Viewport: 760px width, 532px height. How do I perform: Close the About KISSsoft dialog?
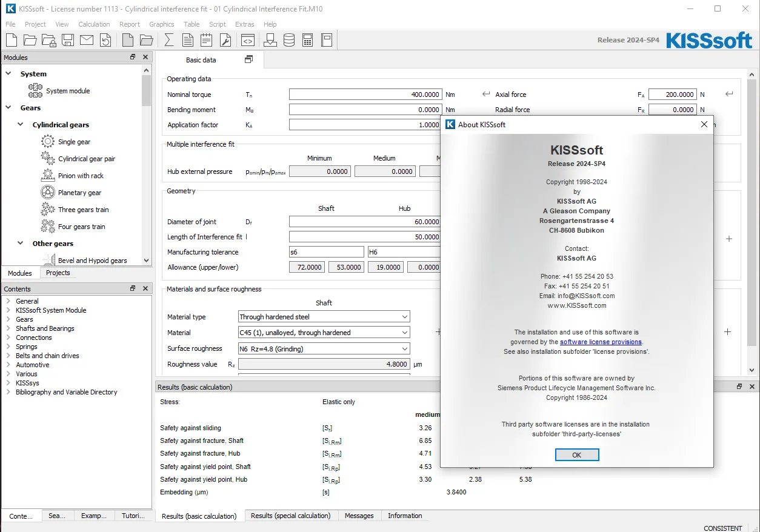[704, 124]
